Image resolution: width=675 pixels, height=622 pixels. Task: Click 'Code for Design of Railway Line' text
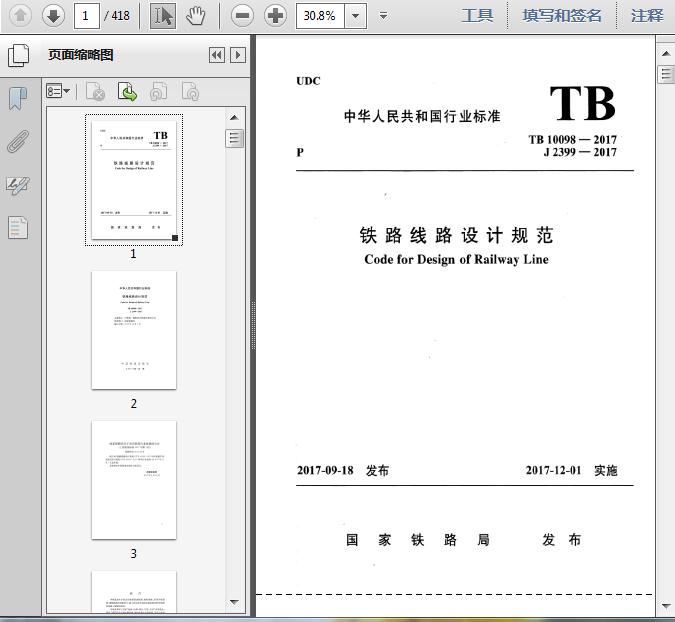(x=456, y=260)
